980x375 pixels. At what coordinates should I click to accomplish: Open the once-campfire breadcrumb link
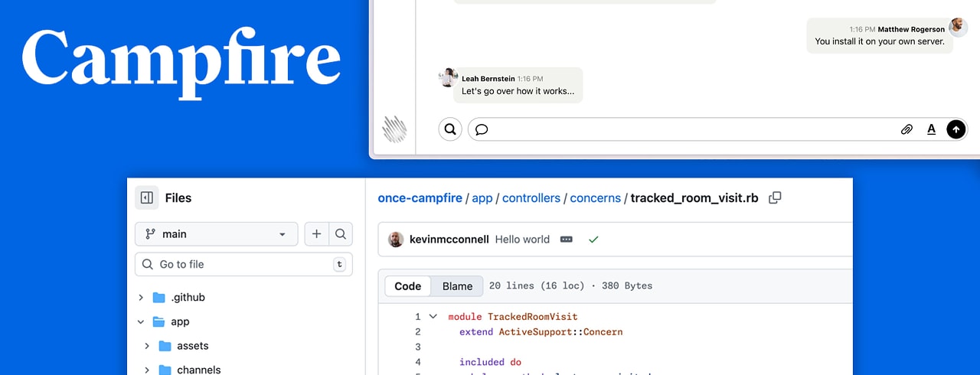(x=420, y=197)
